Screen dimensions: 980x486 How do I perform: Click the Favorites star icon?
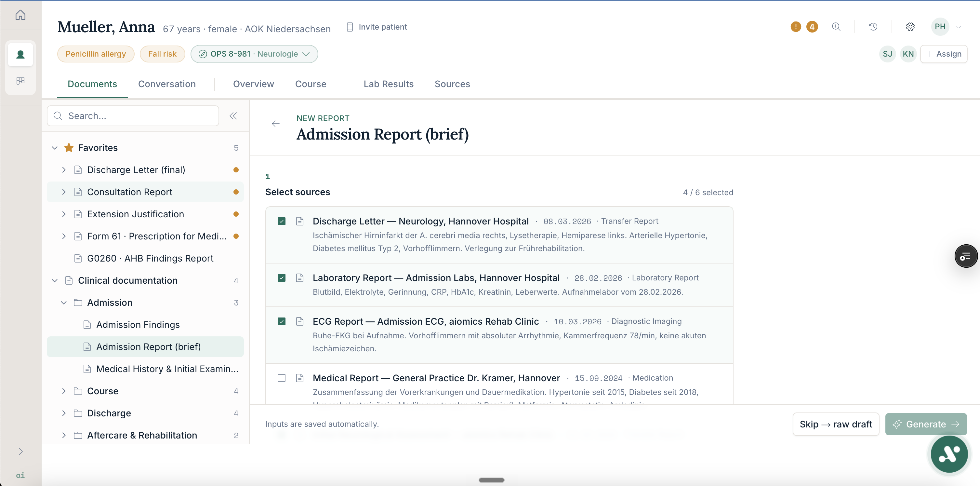point(69,148)
